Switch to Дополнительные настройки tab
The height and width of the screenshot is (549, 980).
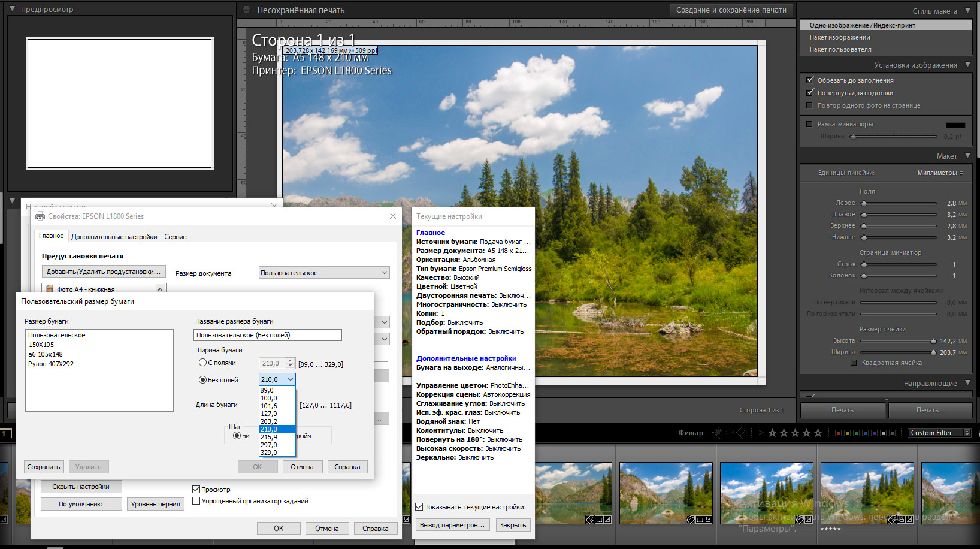coord(114,237)
